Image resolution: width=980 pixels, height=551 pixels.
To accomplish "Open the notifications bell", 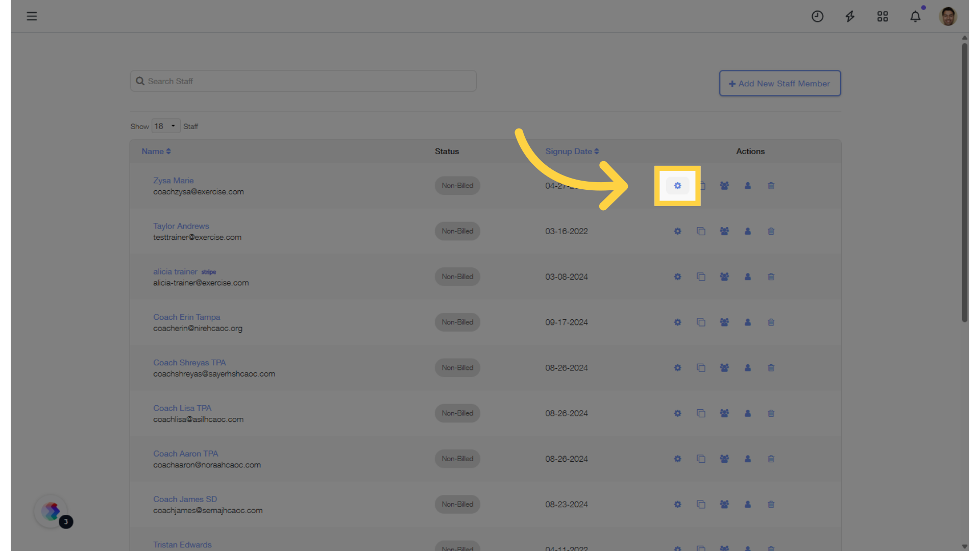I will (915, 16).
